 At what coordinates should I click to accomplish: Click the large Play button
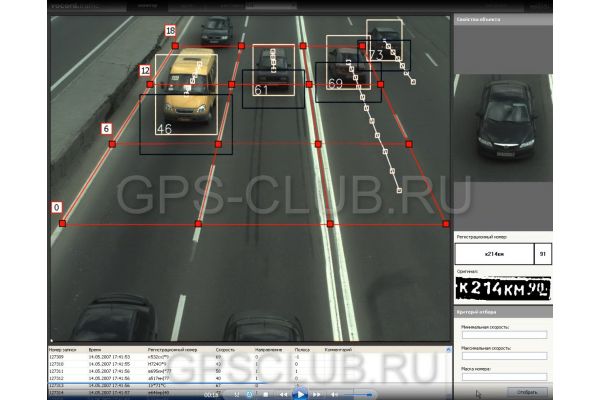coord(300,394)
